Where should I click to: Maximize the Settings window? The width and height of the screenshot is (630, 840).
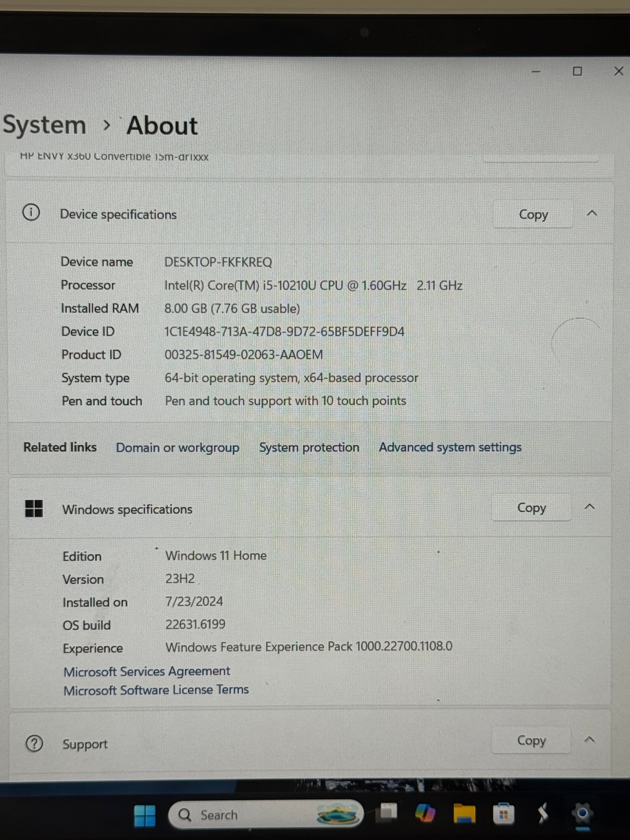click(x=577, y=71)
